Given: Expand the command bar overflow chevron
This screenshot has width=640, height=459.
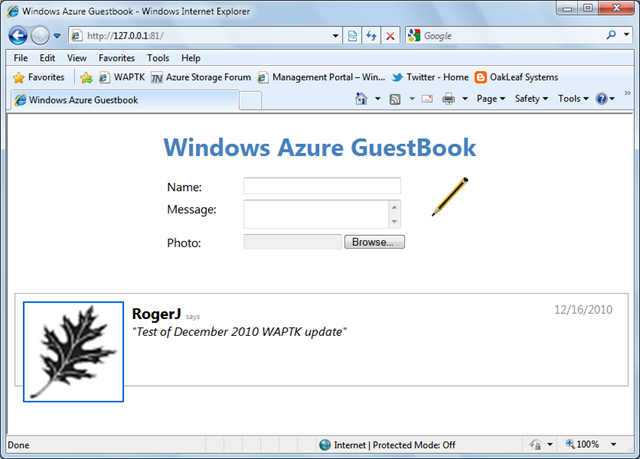Looking at the screenshot, I should pyautogui.click(x=627, y=93).
